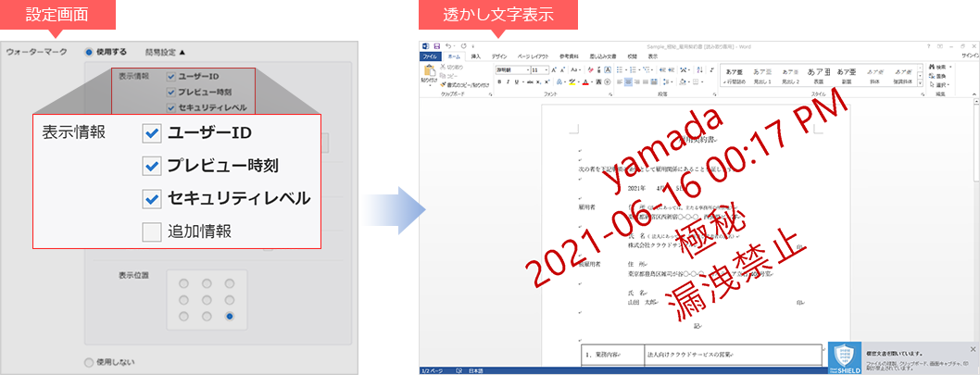Uncheck セキュリティレベル in the enlarged callout
The image size is (980, 375).
pyautogui.click(x=152, y=199)
